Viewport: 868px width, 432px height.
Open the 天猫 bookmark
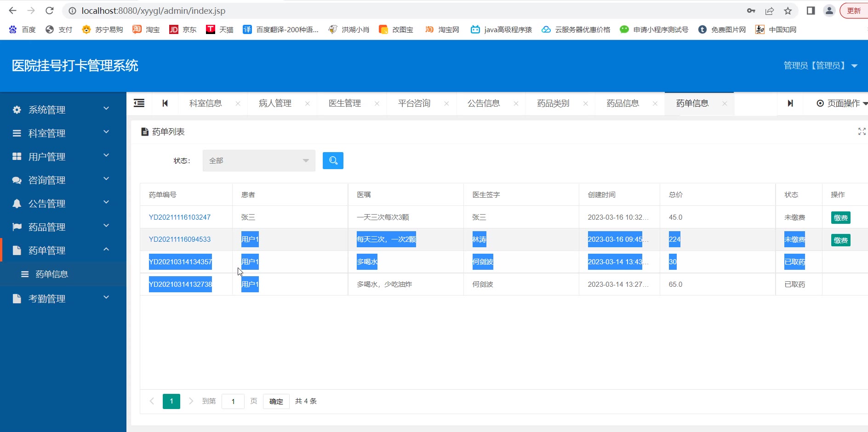220,29
